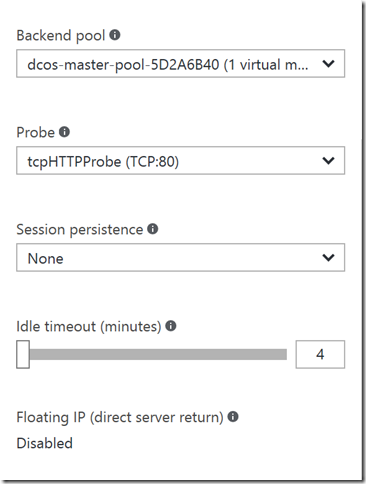
Task: Click the Disabled floating IP value
Action: [x=45, y=443]
